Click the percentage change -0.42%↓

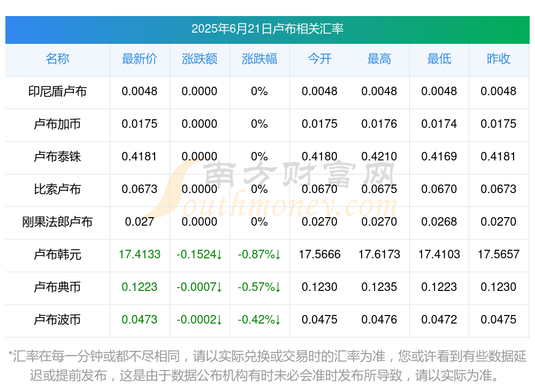(259, 320)
